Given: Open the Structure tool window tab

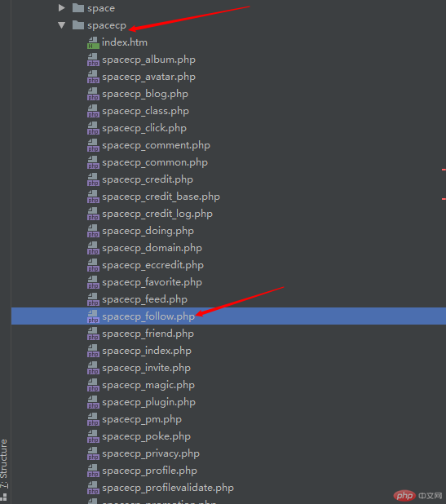Looking at the screenshot, I should pyautogui.click(x=4, y=463).
